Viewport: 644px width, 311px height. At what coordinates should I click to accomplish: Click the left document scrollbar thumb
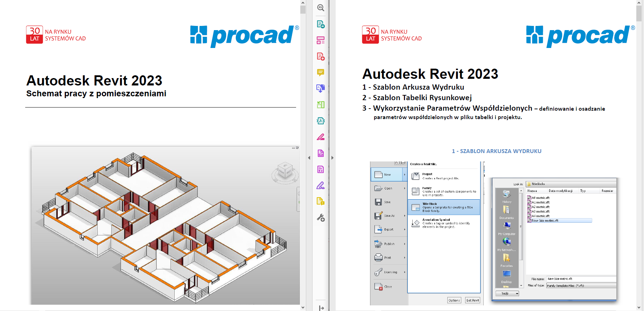click(x=303, y=9)
